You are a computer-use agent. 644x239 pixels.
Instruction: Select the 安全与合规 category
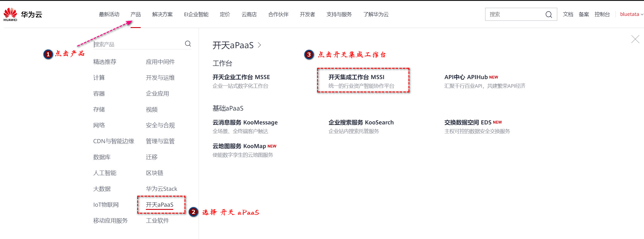(x=160, y=125)
